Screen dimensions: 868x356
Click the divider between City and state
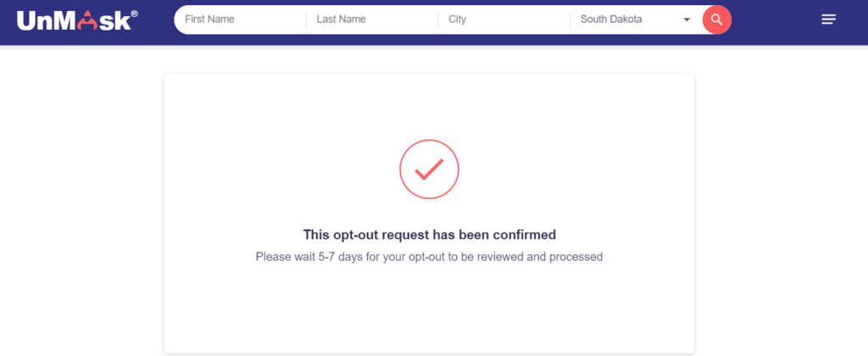pyautogui.click(x=570, y=20)
